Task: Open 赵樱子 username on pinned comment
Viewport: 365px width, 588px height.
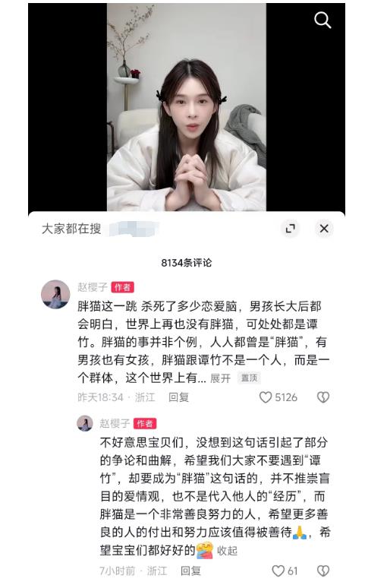Action: (x=93, y=287)
